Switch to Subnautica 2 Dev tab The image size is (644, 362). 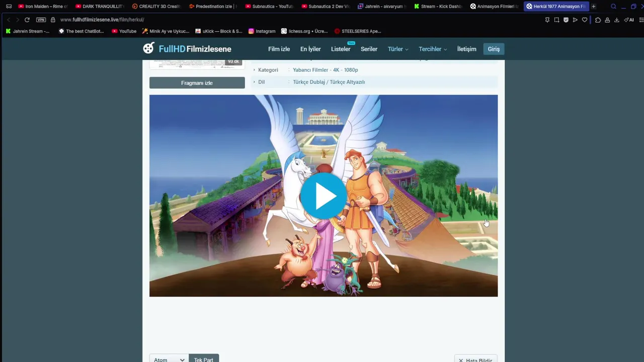click(x=326, y=7)
